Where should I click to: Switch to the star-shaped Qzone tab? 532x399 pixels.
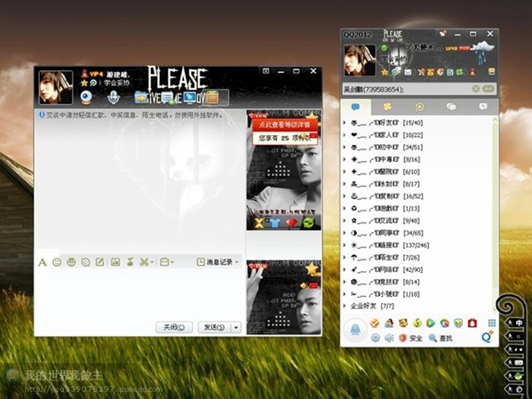(387, 108)
